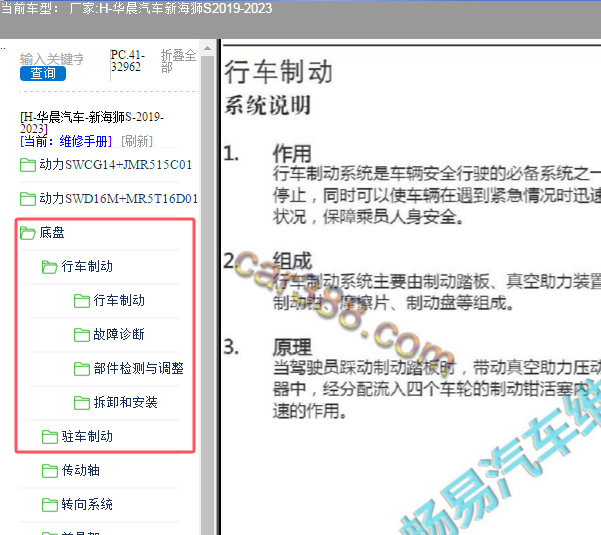Click the 作用 section heading

click(x=292, y=154)
